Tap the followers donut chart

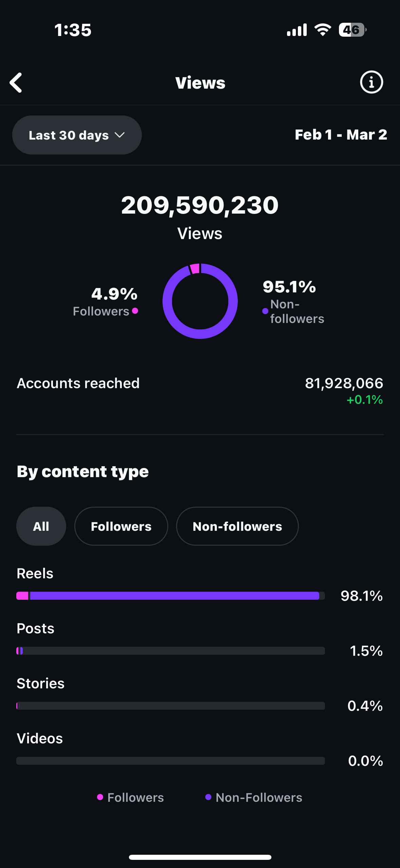[x=200, y=301]
